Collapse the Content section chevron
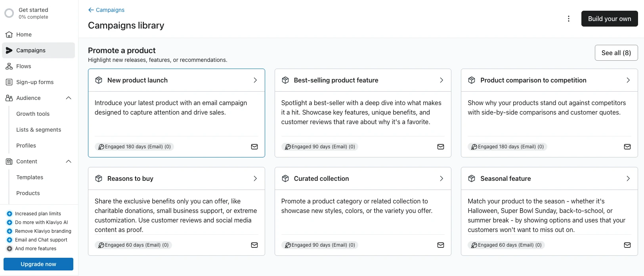Screen dimensions: 644x276 tap(69, 161)
